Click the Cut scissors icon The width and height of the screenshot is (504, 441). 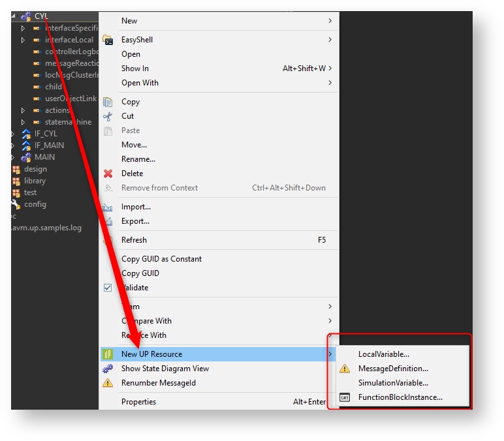pos(108,116)
